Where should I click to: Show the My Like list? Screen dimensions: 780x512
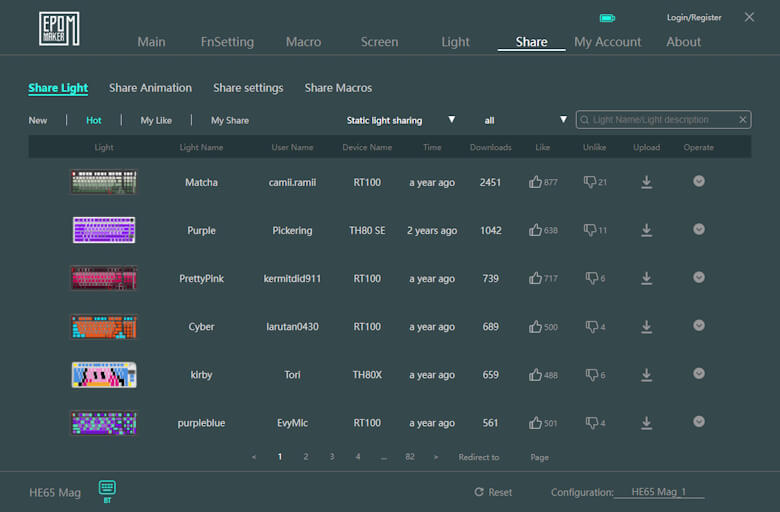coord(156,120)
